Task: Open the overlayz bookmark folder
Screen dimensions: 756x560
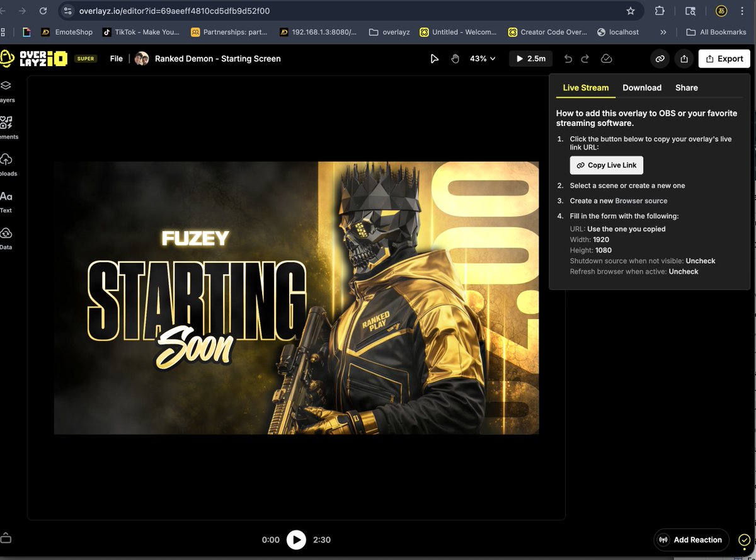Action: (391, 32)
